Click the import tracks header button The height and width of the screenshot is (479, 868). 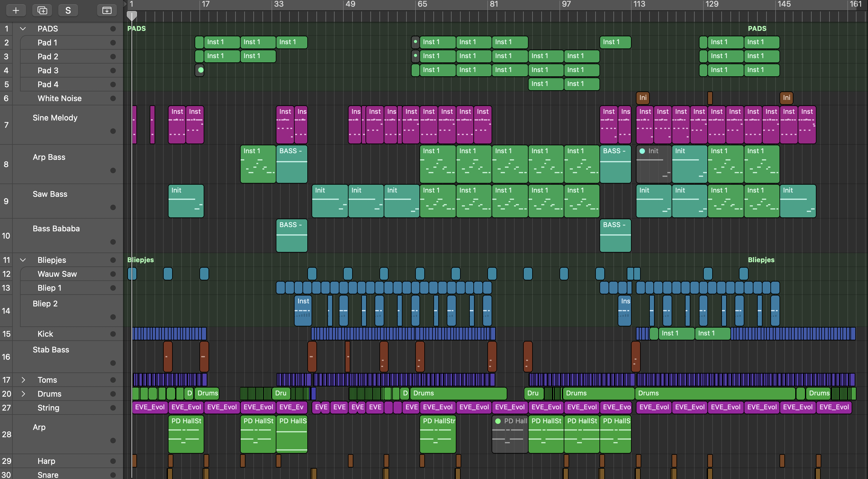point(107,10)
